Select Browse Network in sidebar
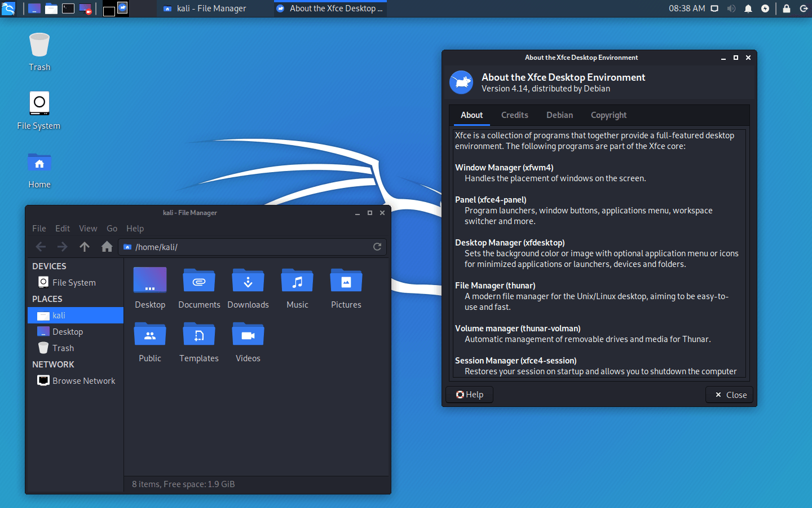 click(76, 381)
